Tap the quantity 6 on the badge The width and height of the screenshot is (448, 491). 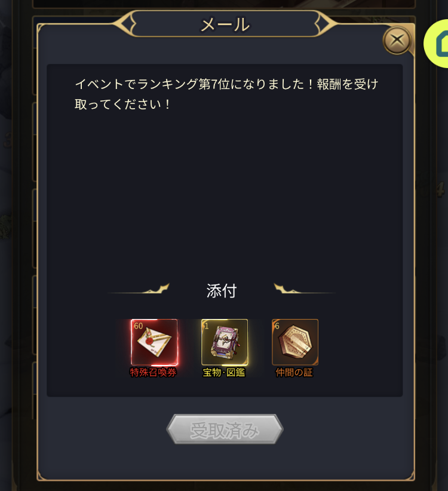pos(277,326)
